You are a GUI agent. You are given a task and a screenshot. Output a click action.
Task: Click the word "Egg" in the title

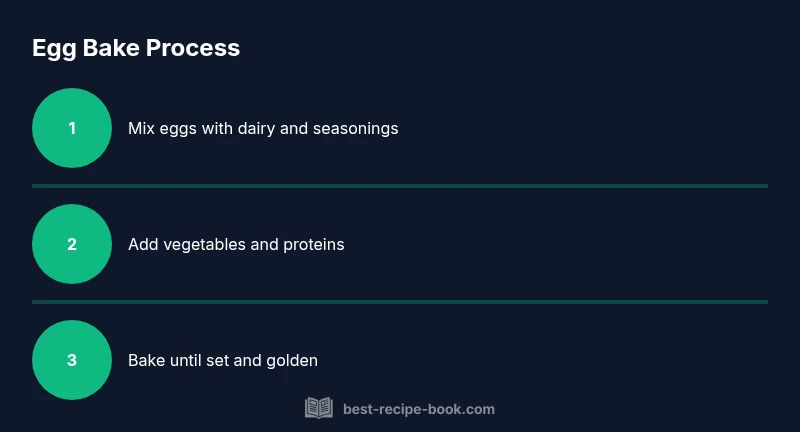tap(52, 47)
